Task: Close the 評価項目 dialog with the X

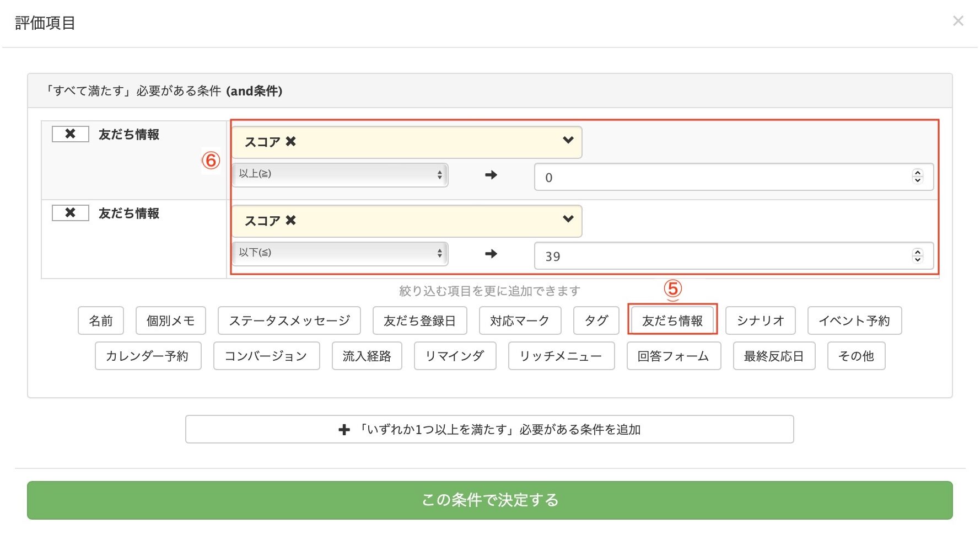Action: [958, 21]
